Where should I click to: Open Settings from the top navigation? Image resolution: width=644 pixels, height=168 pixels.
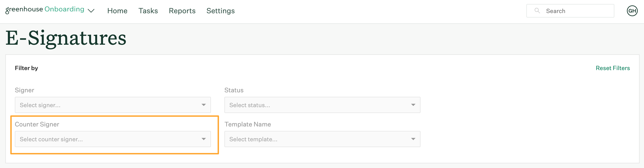[x=221, y=11]
